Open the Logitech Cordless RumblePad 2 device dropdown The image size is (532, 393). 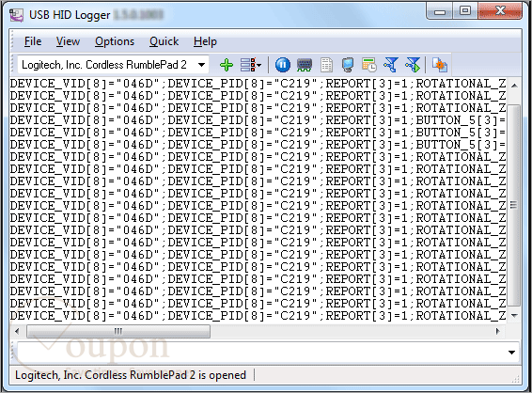pos(201,65)
